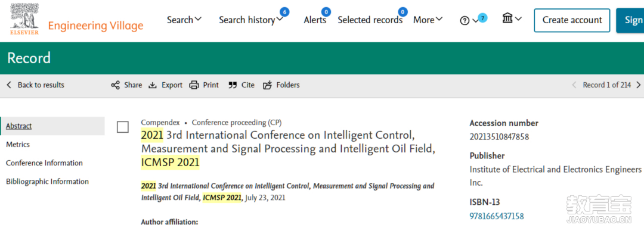Expand the Search history dropdown

coord(251,20)
